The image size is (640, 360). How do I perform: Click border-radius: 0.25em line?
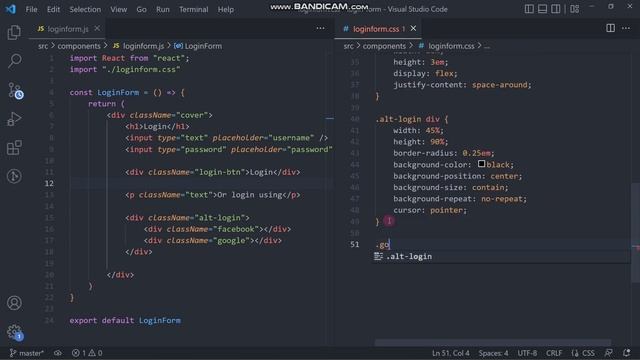click(x=444, y=153)
